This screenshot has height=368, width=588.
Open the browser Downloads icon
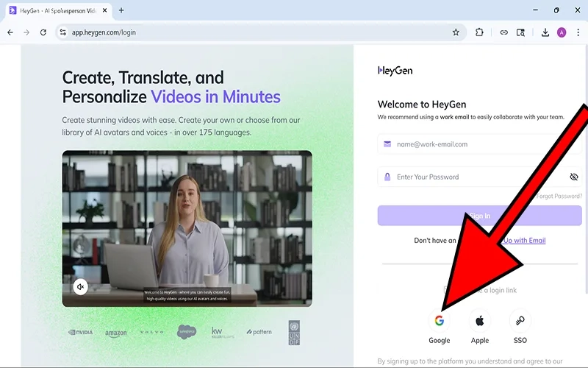(545, 32)
